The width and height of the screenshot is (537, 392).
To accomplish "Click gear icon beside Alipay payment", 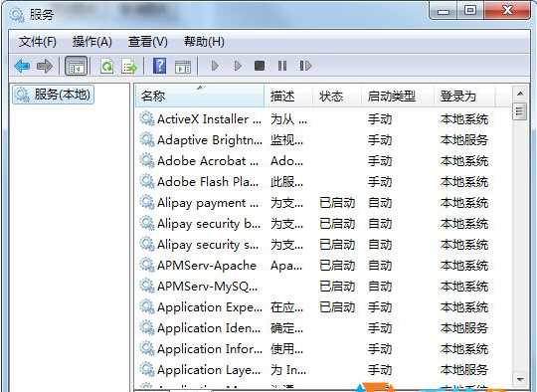I will 147,203.
